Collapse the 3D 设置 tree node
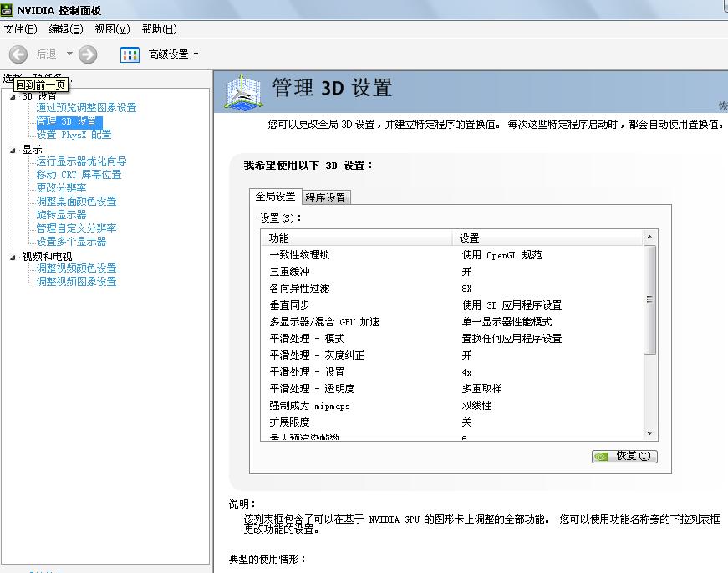Screen dimensions: 728x573 click(x=13, y=96)
